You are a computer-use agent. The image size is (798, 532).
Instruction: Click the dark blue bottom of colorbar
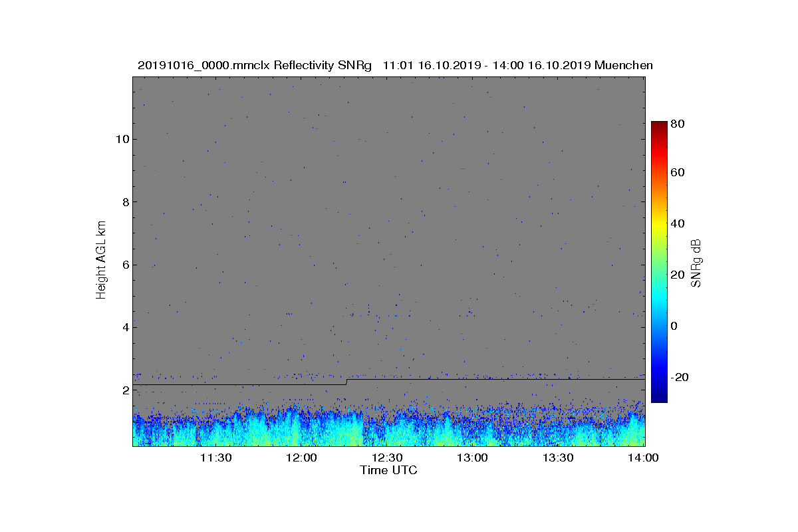tap(659, 396)
